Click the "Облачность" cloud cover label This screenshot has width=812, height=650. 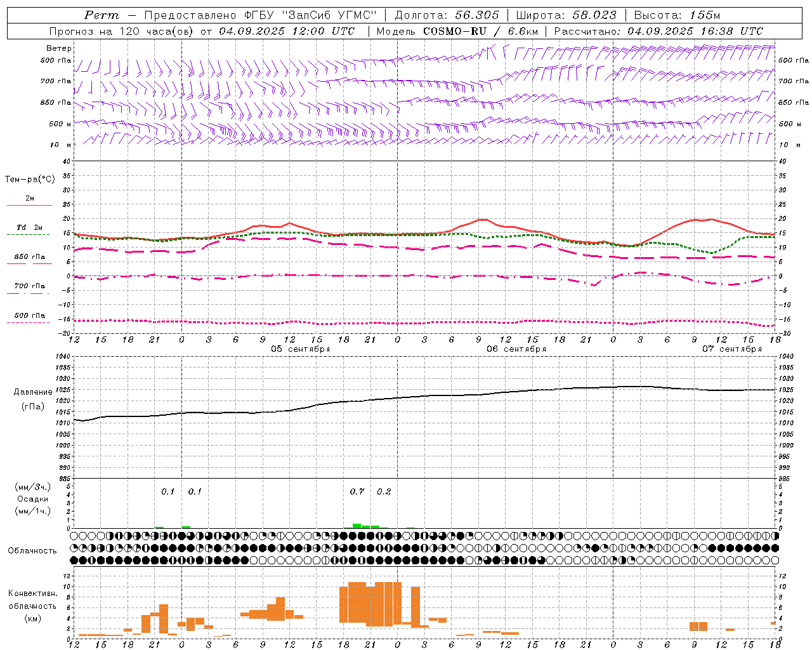pos(32,551)
